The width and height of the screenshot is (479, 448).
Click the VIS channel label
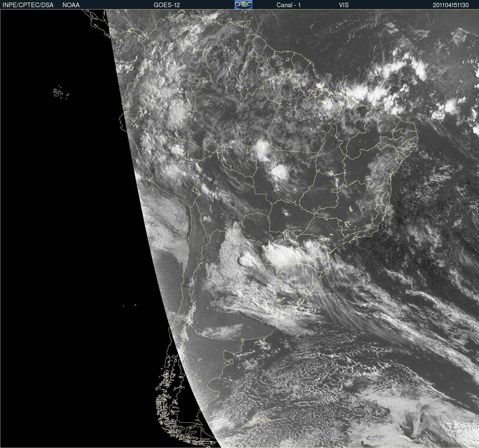(344, 5)
